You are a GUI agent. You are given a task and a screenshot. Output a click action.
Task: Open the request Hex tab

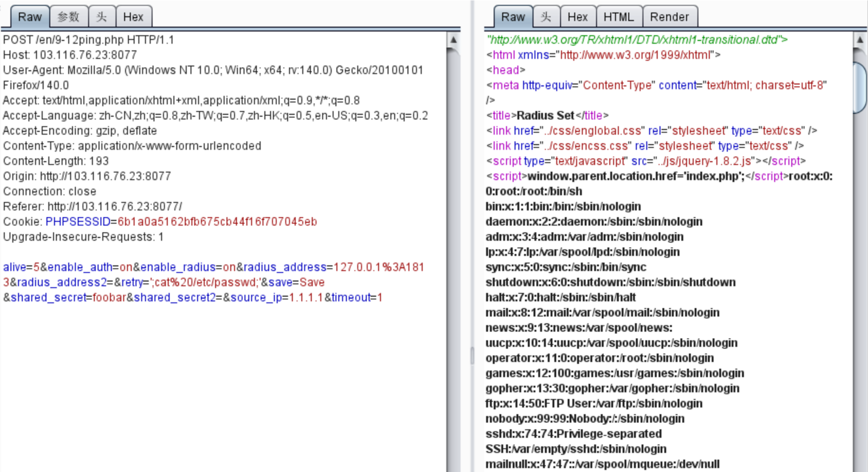(134, 17)
